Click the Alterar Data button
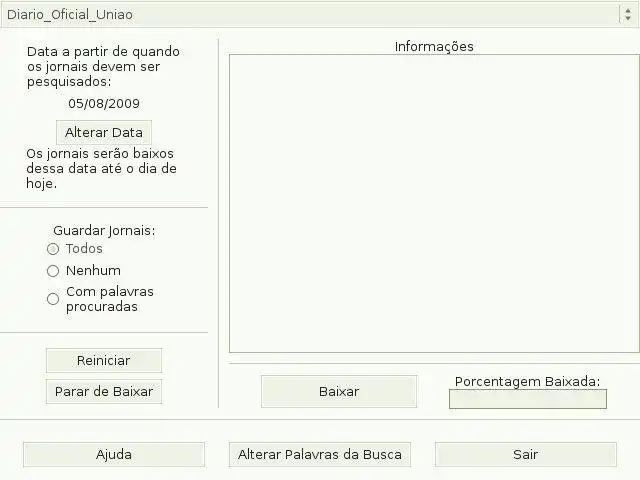Image resolution: width=640 pixels, height=480 pixels. (x=104, y=132)
